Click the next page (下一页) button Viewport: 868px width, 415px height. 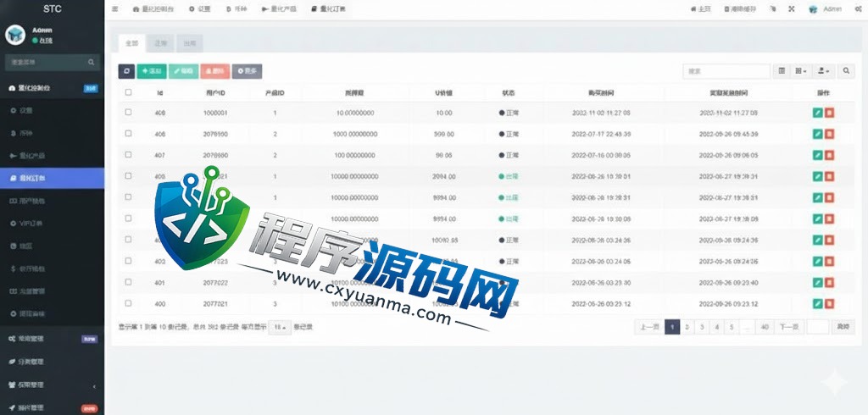pyautogui.click(x=789, y=327)
